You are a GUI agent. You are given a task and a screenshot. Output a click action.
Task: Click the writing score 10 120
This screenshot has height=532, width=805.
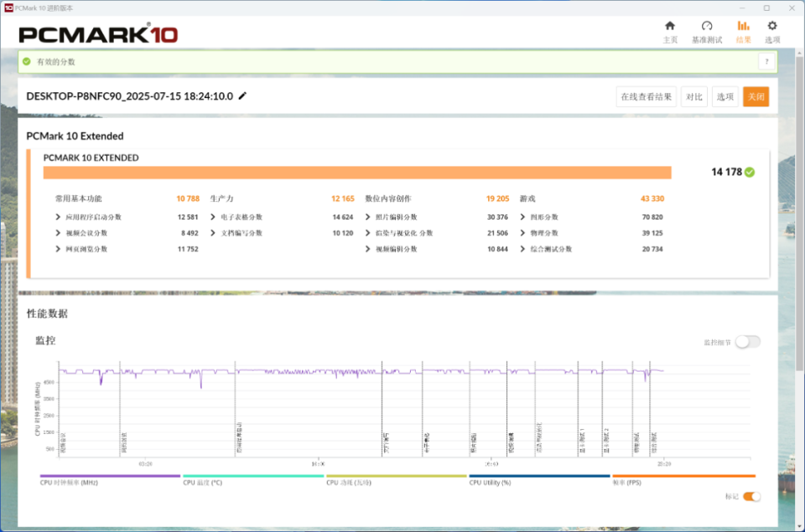(343, 233)
